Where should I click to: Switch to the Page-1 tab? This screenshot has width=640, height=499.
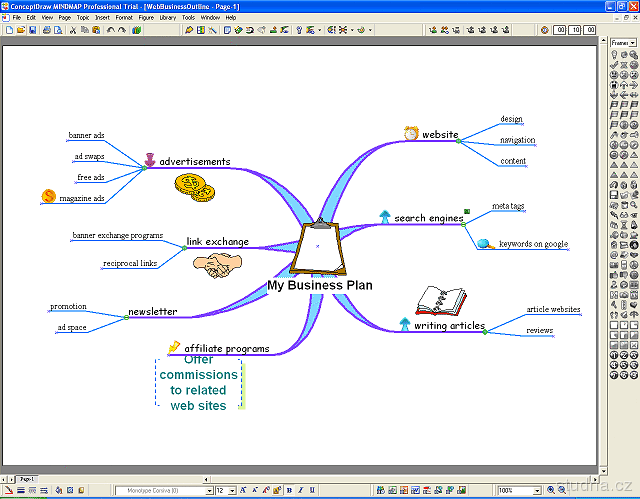28,479
